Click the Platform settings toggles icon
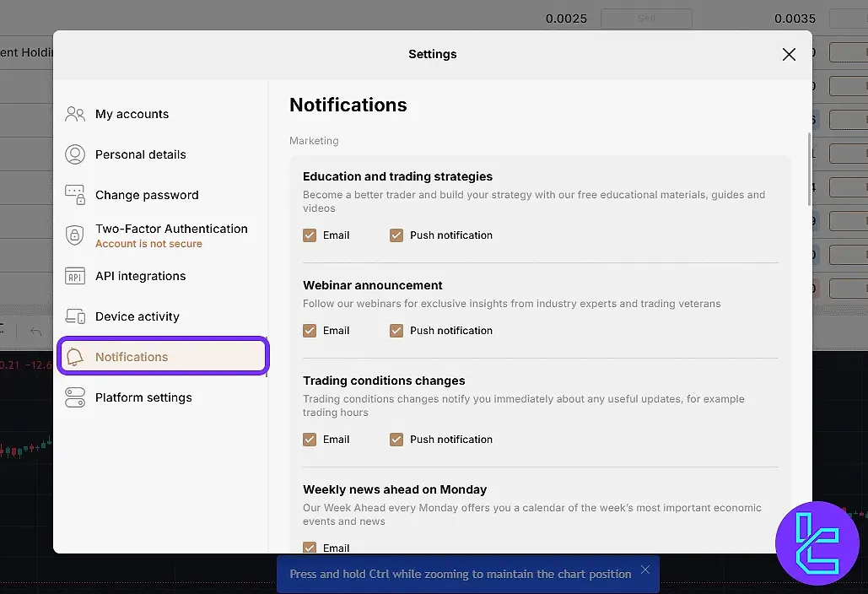This screenshot has height=594, width=868. coord(75,397)
